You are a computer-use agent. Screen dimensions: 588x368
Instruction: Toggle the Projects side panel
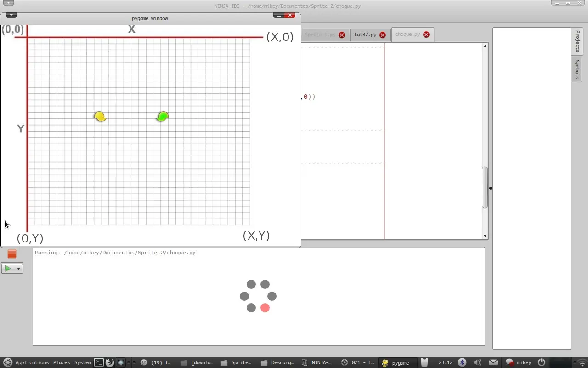tap(577, 40)
